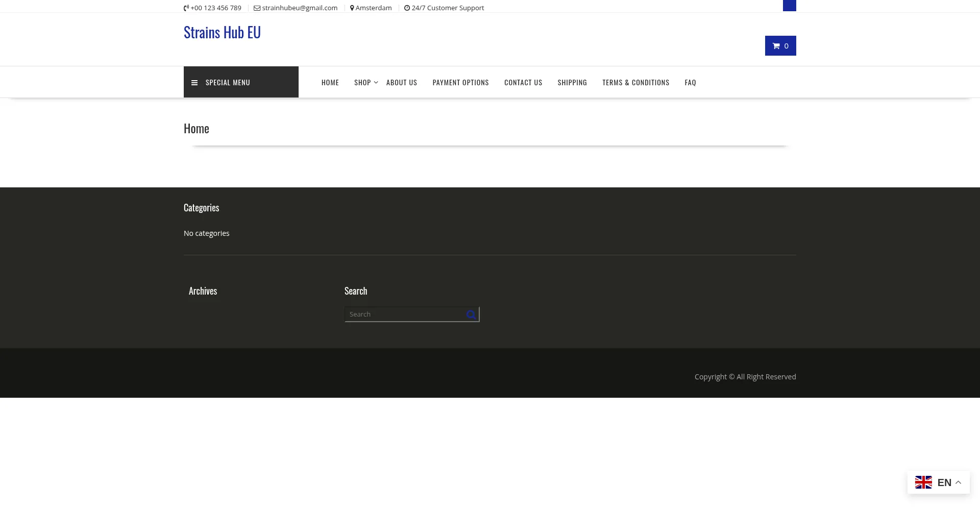Click the phone icon in top bar
This screenshot has height=507, width=980.
(186, 8)
